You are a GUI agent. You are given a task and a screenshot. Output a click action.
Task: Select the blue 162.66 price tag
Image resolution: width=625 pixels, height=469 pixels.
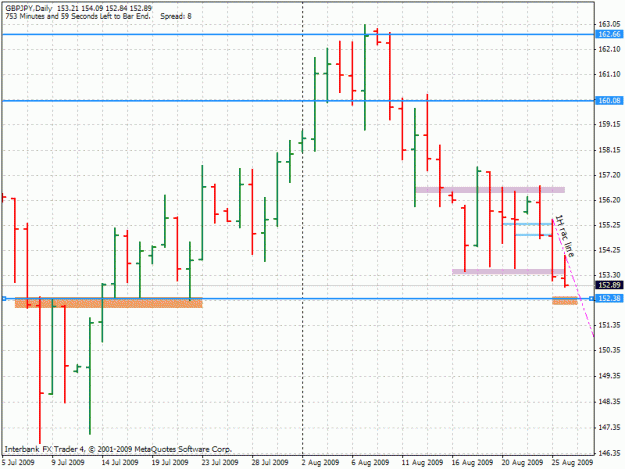pyautogui.click(x=609, y=34)
